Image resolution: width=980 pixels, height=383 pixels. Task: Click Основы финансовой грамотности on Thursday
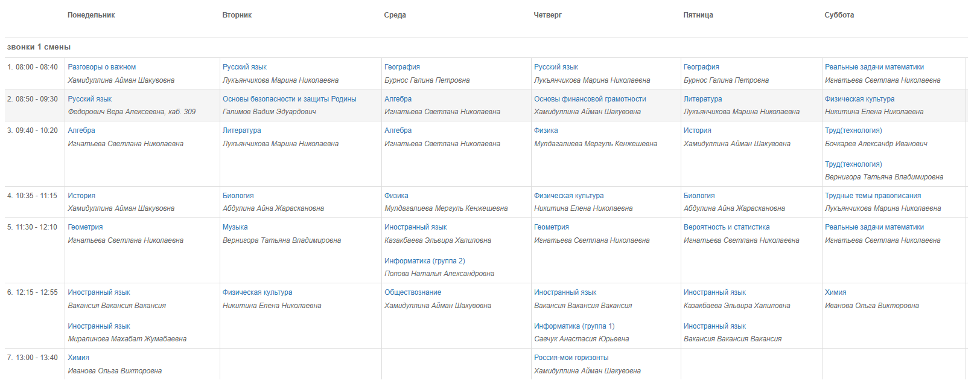pyautogui.click(x=590, y=99)
